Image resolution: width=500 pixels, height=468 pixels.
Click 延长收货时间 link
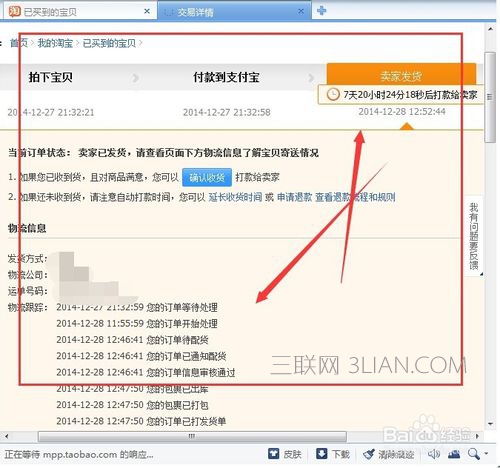[x=235, y=197]
